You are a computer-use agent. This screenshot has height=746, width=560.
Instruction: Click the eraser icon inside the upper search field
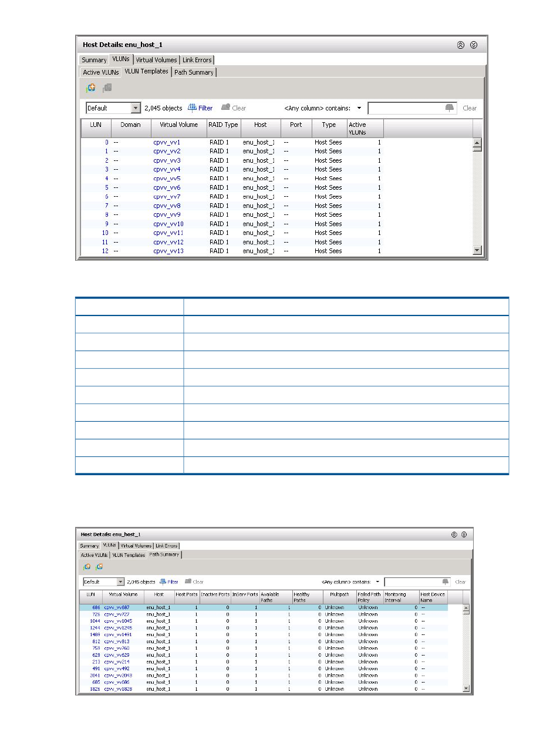click(x=450, y=107)
